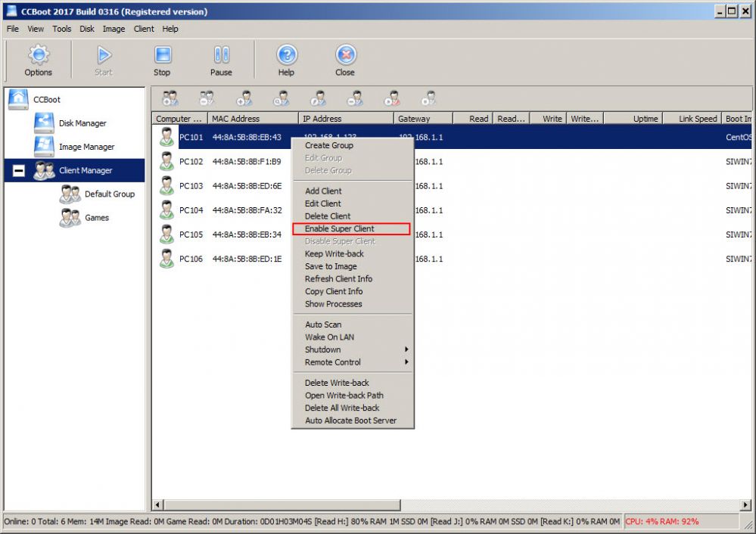Viewport: 756px width, 534px height.
Task: Choose Copy Client Info
Action: pos(353,291)
